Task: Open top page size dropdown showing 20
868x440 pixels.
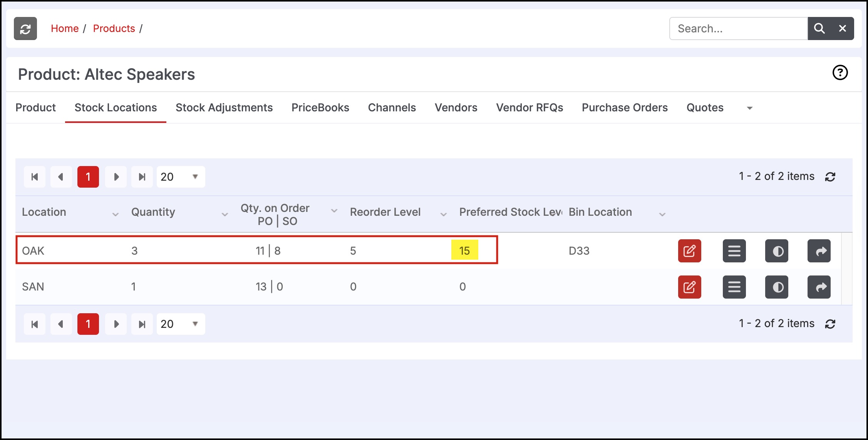Action: coord(181,177)
